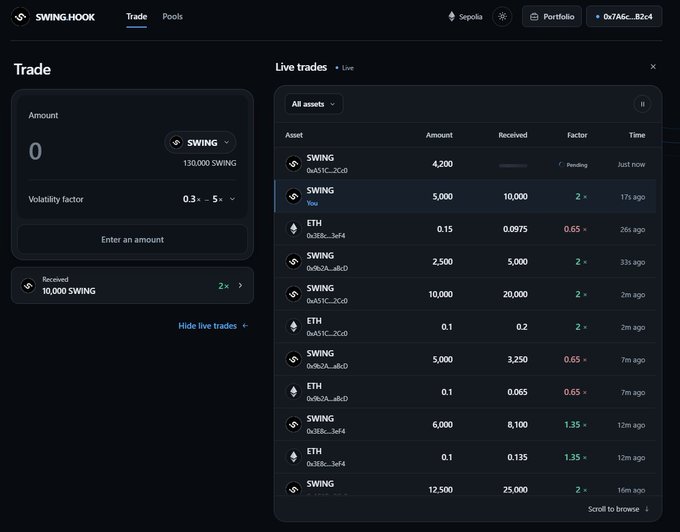Expand the Volatility factor range dropdown
Screen dimensions: 680x532
(x=209, y=199)
